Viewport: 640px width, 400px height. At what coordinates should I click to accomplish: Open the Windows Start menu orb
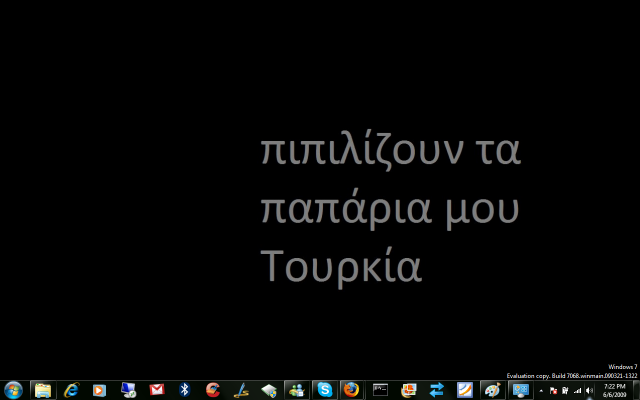pos(13,390)
